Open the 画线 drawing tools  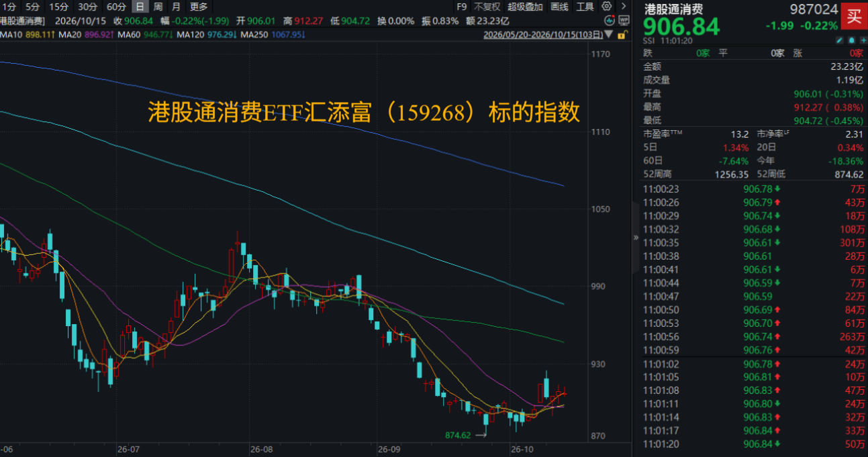[x=559, y=7]
